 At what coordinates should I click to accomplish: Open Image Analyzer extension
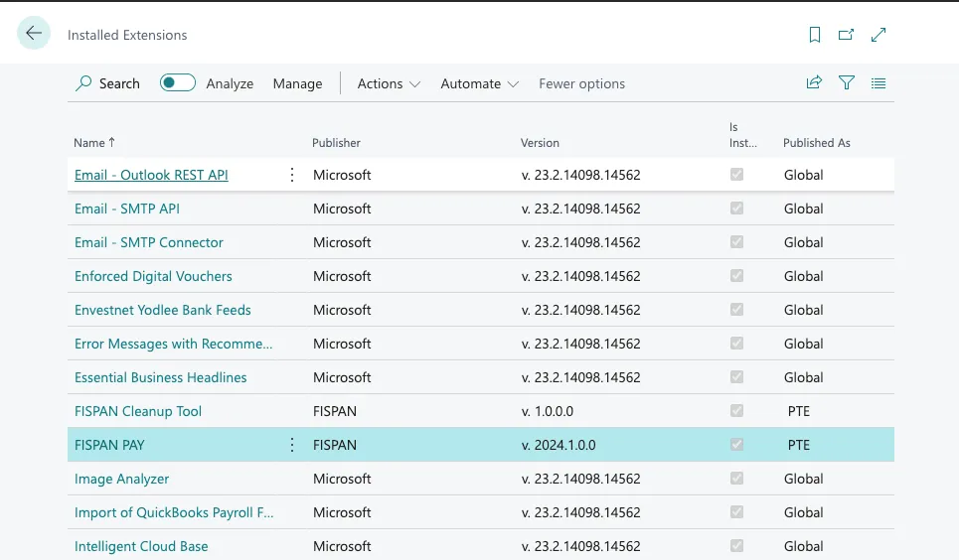[121, 479]
